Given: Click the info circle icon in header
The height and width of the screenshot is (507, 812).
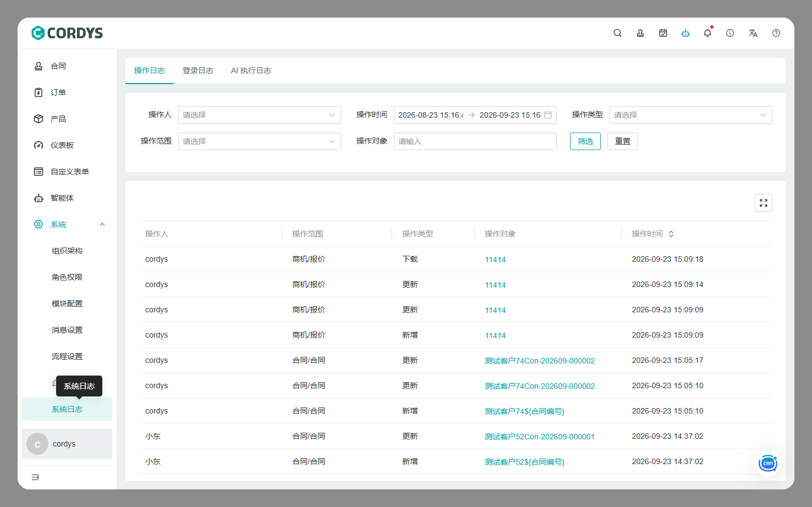Looking at the screenshot, I should [730, 33].
